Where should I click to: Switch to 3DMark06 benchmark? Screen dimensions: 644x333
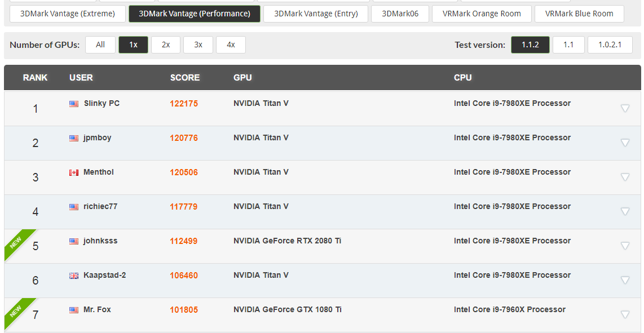click(400, 14)
